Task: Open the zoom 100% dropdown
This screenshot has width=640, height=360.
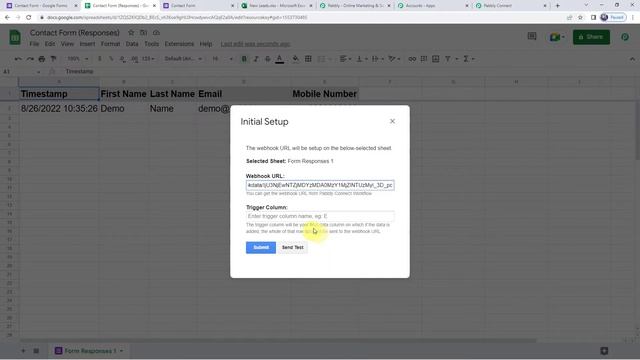Action: click(x=77, y=59)
